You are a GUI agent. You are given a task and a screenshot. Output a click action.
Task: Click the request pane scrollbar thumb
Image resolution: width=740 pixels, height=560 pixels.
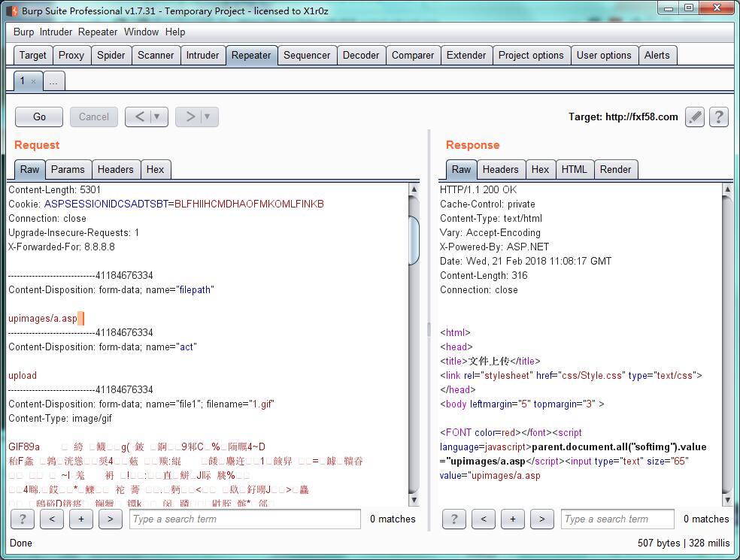click(414, 240)
